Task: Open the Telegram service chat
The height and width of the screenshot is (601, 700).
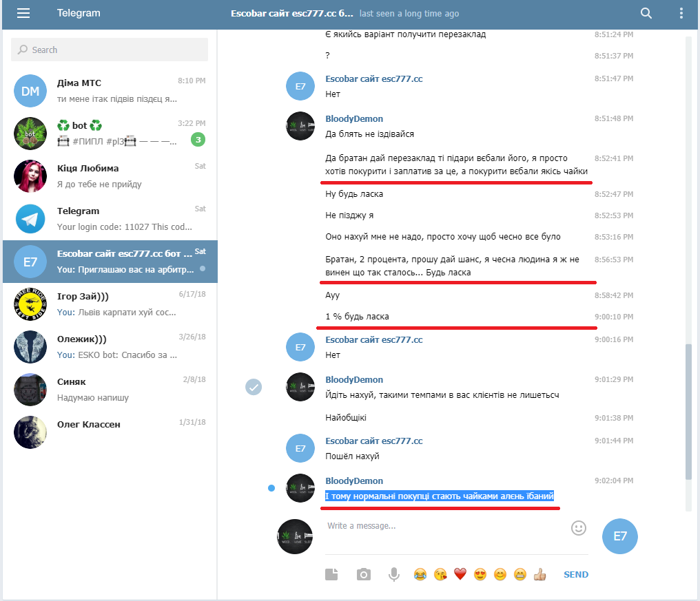Action: tap(110, 218)
